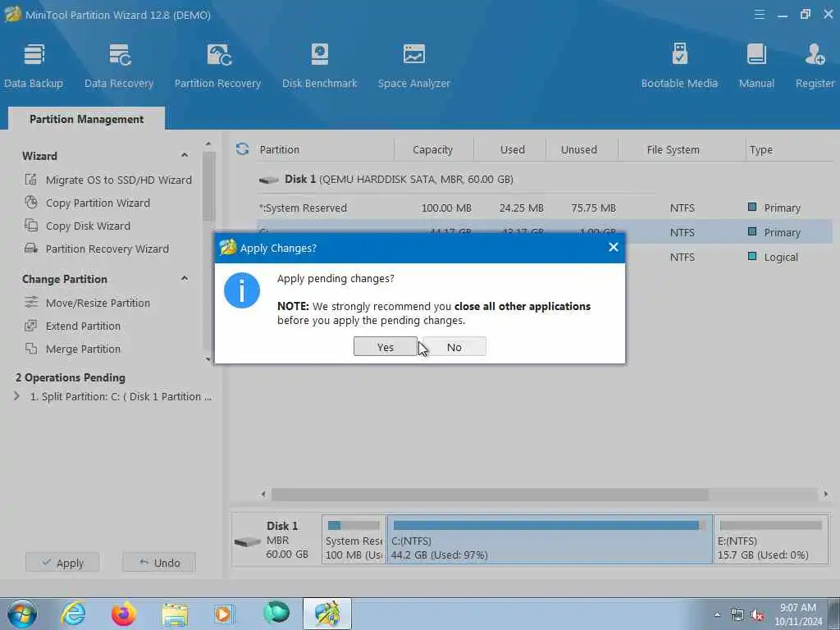The width and height of the screenshot is (840, 630).
Task: Close the Apply Changes dialog
Action: coord(614,247)
